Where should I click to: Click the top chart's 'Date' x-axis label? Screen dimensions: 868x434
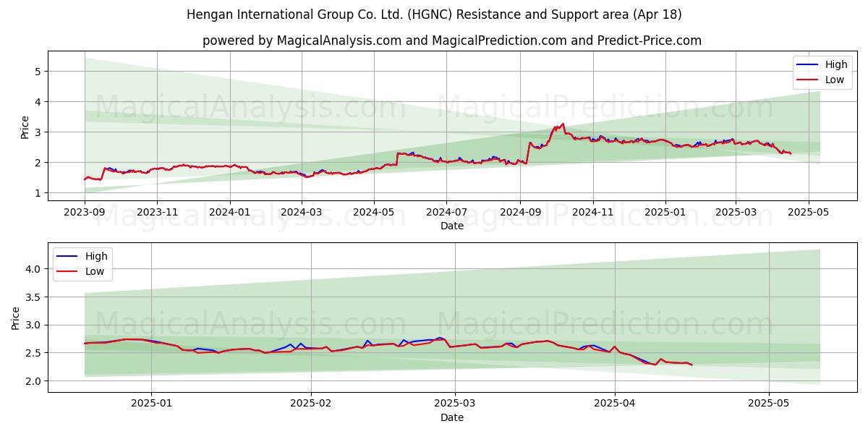[452, 226]
